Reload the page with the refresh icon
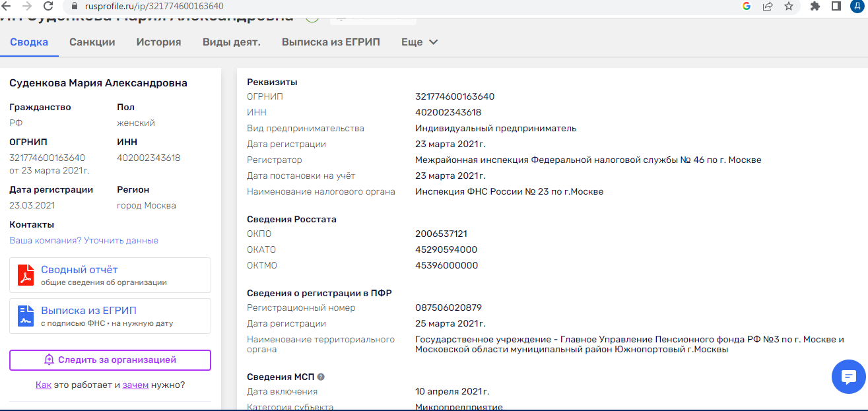Screen dimensions: 868x411 tap(48, 6)
